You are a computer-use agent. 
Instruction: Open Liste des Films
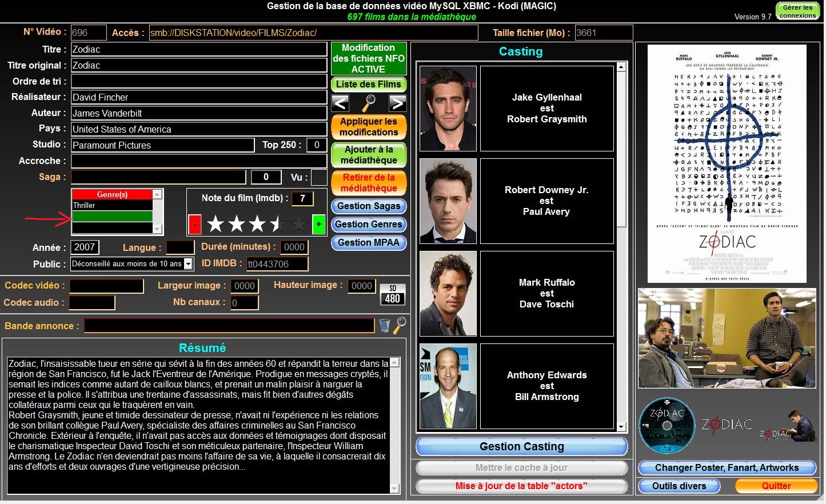click(369, 85)
